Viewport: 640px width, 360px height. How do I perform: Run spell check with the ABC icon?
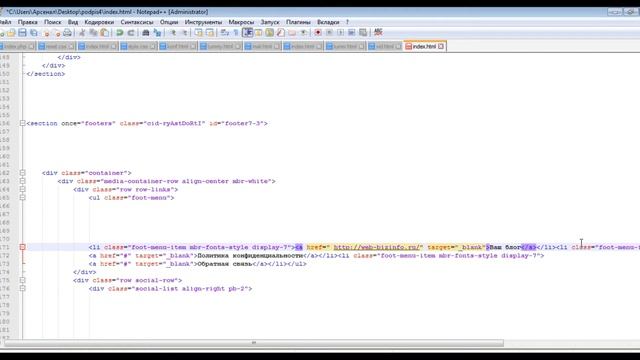378,32
